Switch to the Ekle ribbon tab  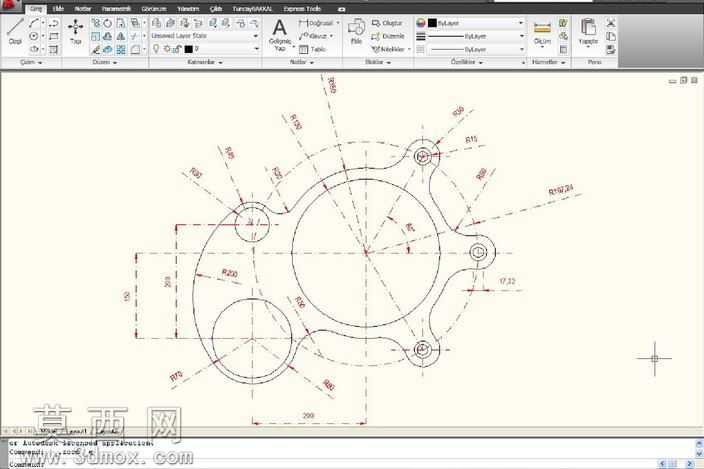[x=58, y=9]
